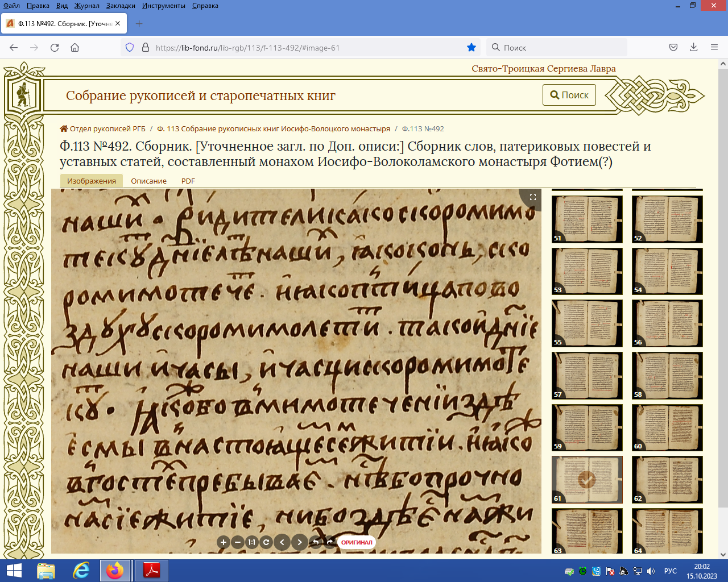Open the Firefox application menu
The image size is (728, 582).
click(714, 48)
